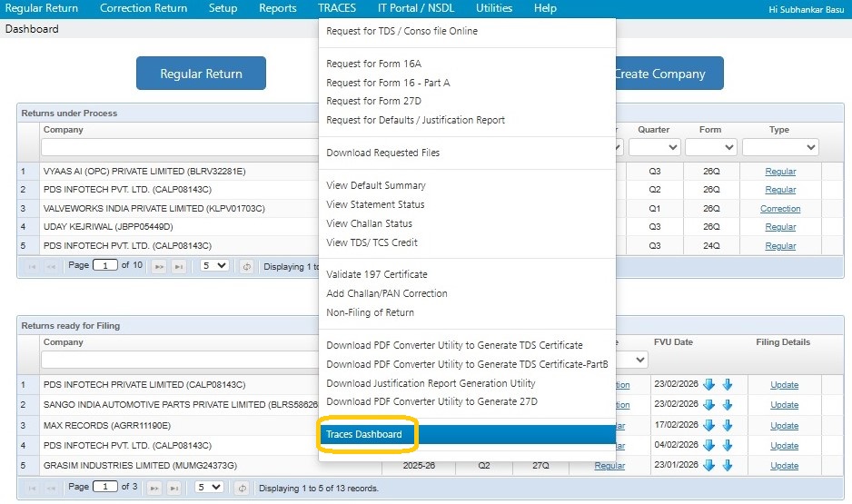Click second download arrow for 04/02/2026 row

(x=727, y=446)
